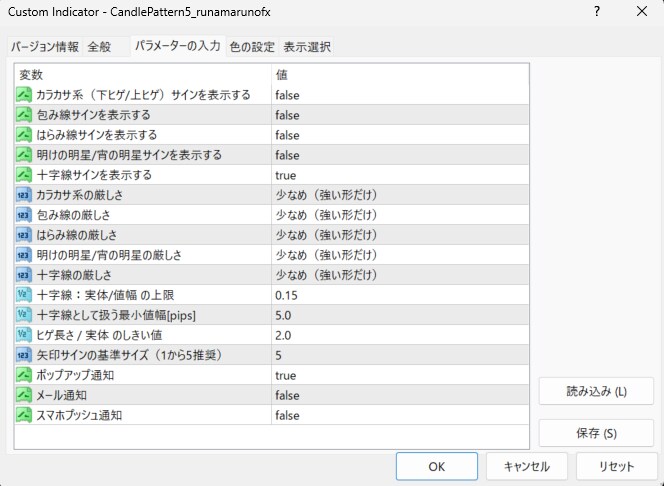
Task: Toggle false value for メール通知
Action: point(400,395)
